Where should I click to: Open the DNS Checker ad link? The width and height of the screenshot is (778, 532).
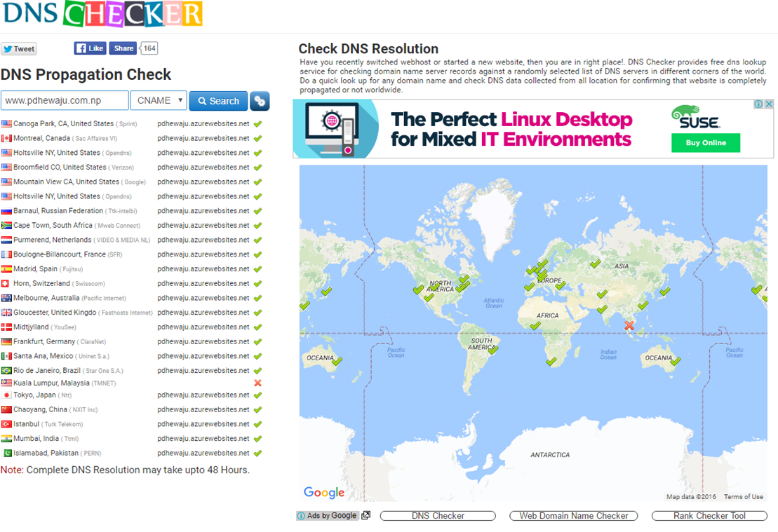[438, 516]
